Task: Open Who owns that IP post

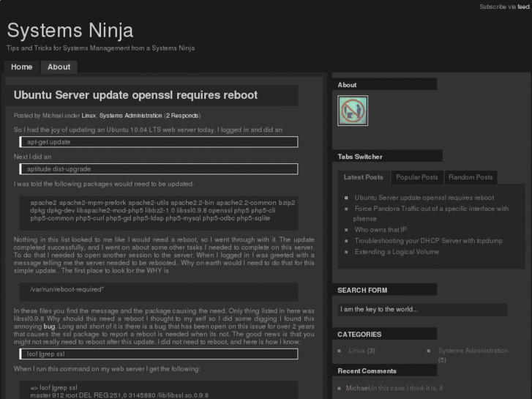Action: coord(380,230)
